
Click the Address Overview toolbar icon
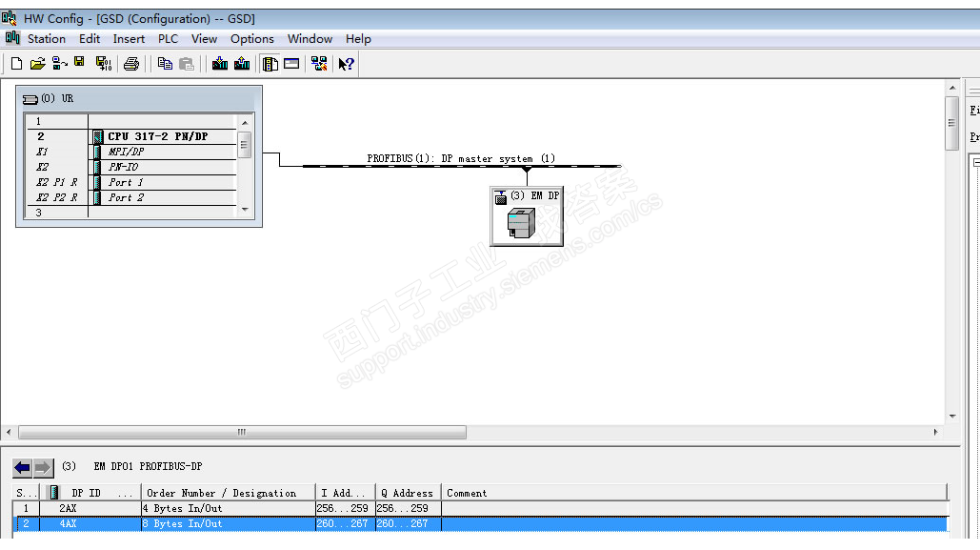click(291, 63)
